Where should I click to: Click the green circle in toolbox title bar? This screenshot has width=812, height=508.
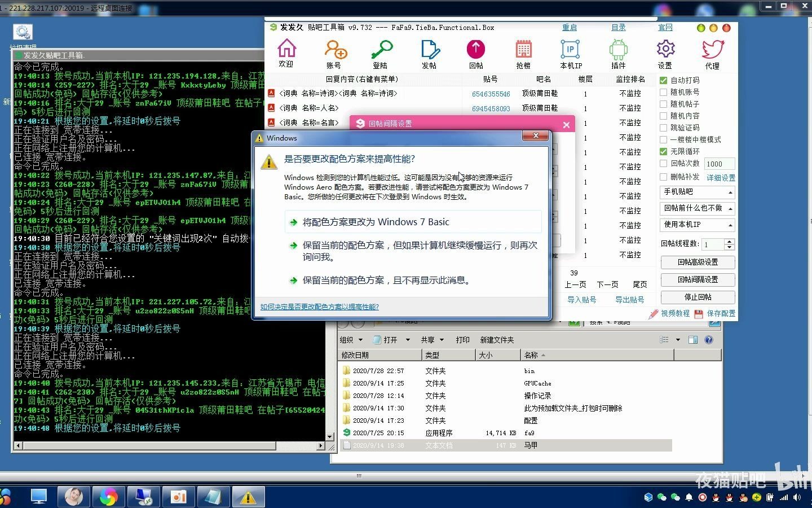(x=701, y=28)
